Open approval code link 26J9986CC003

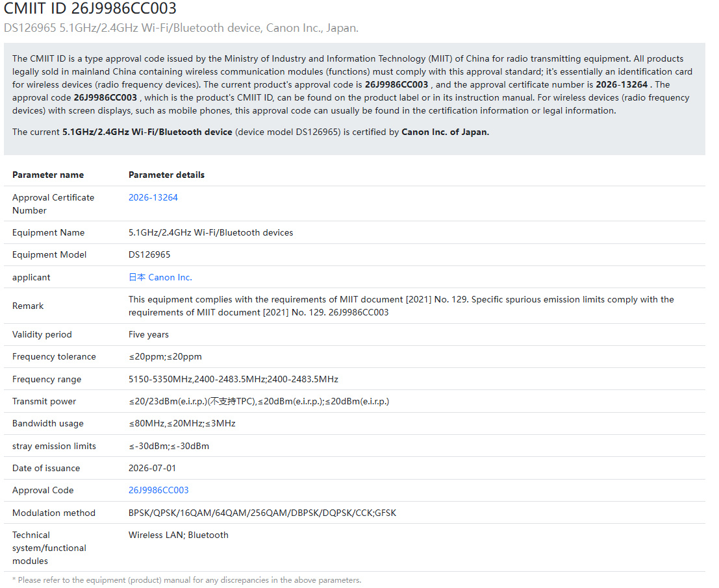click(158, 491)
